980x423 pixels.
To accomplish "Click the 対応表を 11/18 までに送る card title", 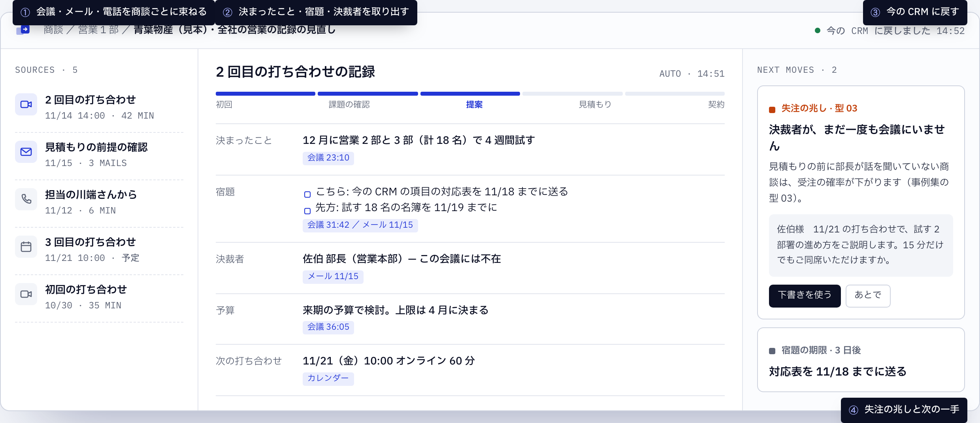I will click(837, 372).
